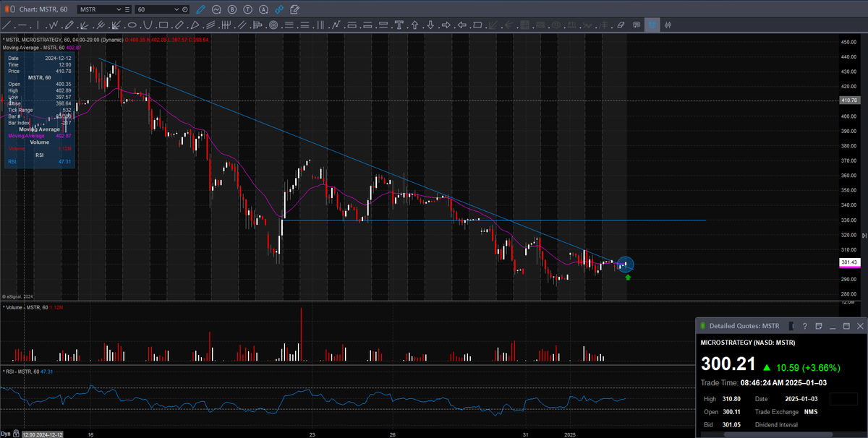Select the horizontal line drawing tool

tap(22, 25)
